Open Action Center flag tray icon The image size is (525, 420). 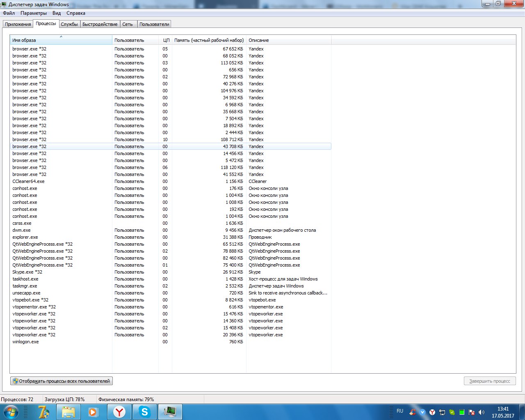(x=472, y=412)
